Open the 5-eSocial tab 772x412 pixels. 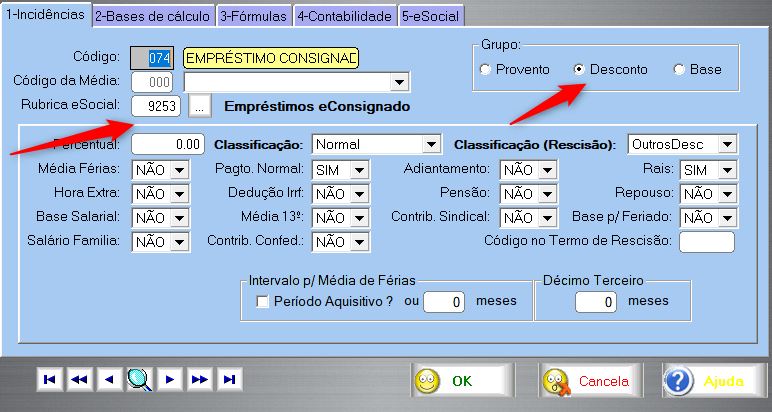click(x=431, y=16)
